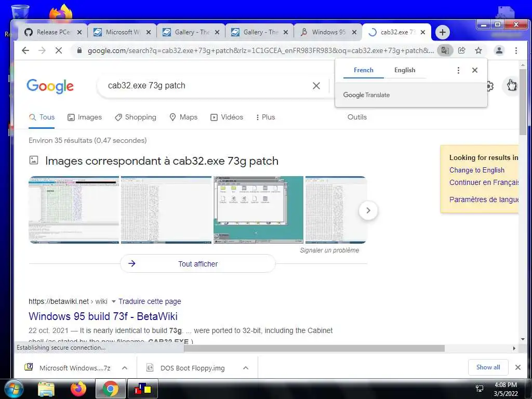The width and height of the screenshot is (532, 399).
Task: Click the vertical page scrollbar
Action: [x=523, y=102]
